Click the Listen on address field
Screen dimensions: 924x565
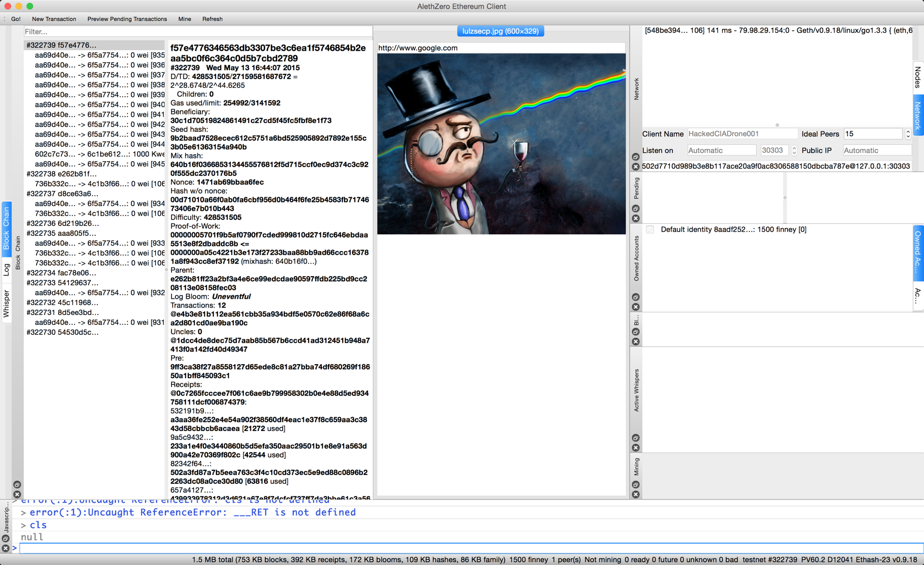point(722,150)
